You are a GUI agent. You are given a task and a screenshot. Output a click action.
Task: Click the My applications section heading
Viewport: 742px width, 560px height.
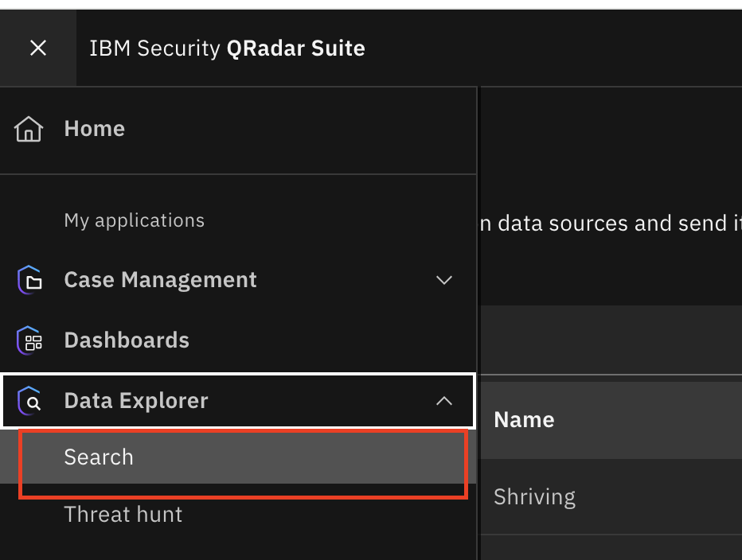(135, 220)
